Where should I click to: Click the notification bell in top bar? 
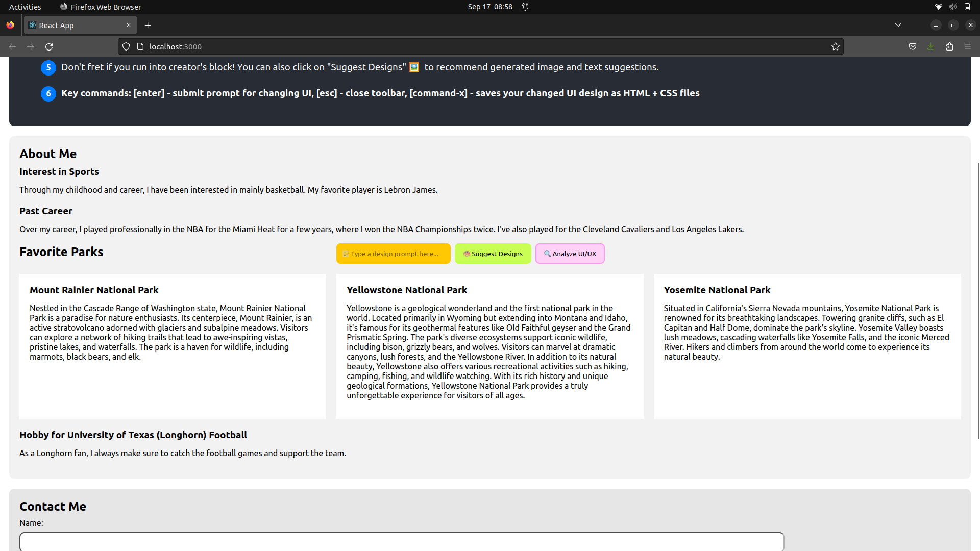(x=525, y=7)
